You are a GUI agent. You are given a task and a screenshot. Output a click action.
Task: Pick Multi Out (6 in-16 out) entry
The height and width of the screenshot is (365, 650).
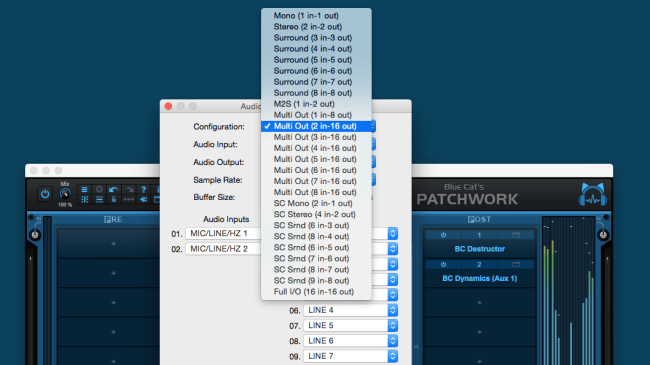tap(316, 170)
